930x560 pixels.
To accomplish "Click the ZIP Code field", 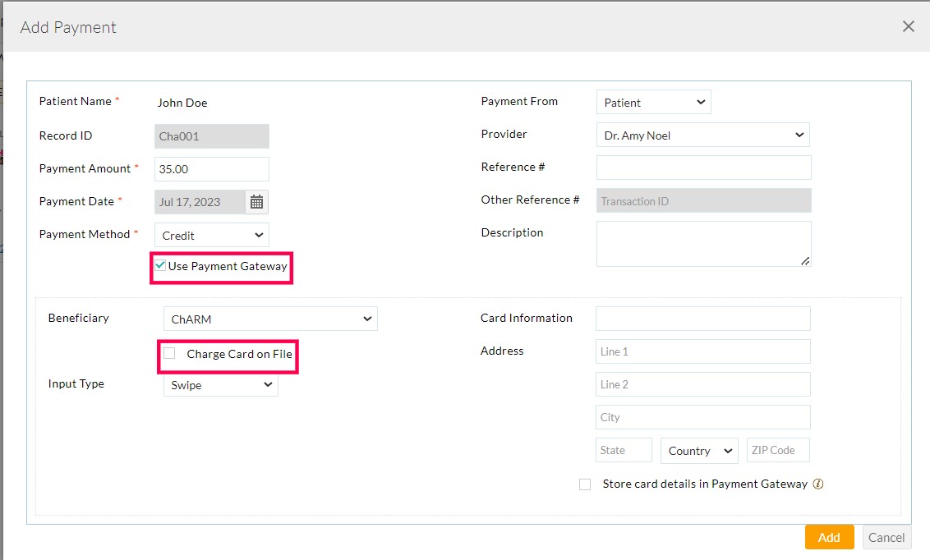I will click(x=777, y=450).
